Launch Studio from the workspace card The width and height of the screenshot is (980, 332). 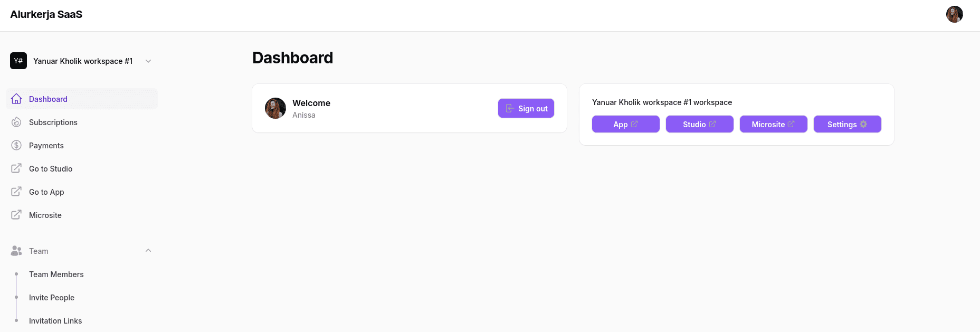click(699, 124)
